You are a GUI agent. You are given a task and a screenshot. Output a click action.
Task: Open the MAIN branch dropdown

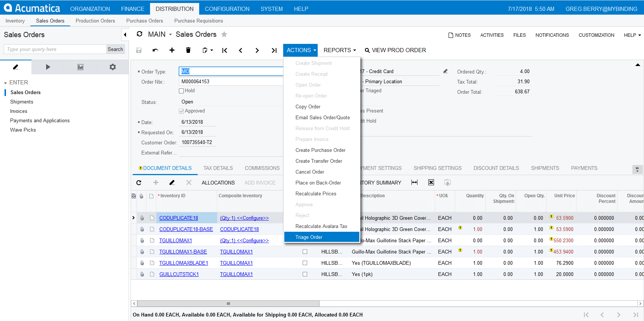click(160, 34)
